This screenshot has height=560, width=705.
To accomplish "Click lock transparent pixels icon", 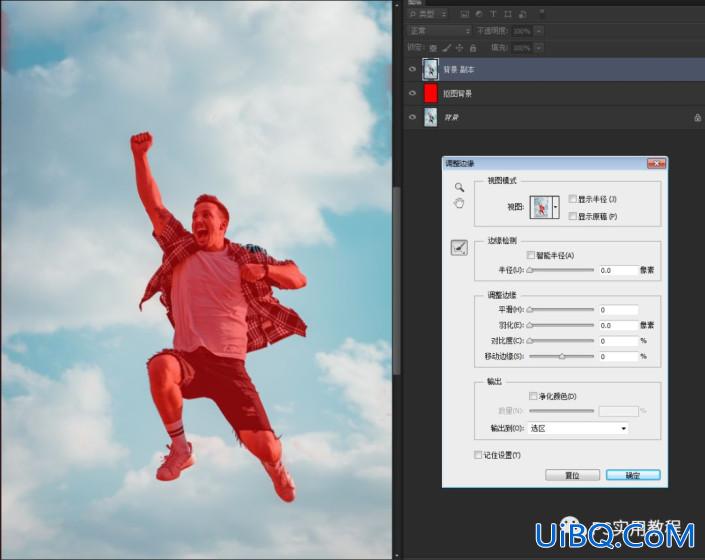I will pos(433,48).
